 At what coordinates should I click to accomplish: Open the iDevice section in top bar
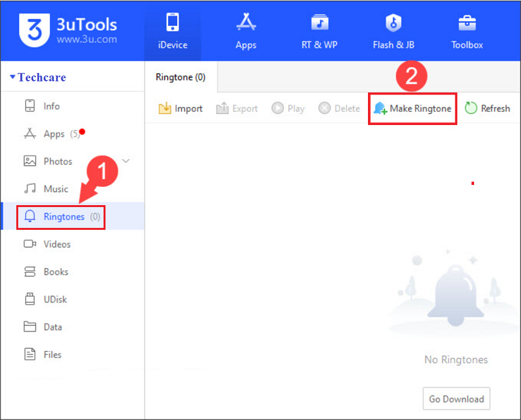[x=173, y=31]
